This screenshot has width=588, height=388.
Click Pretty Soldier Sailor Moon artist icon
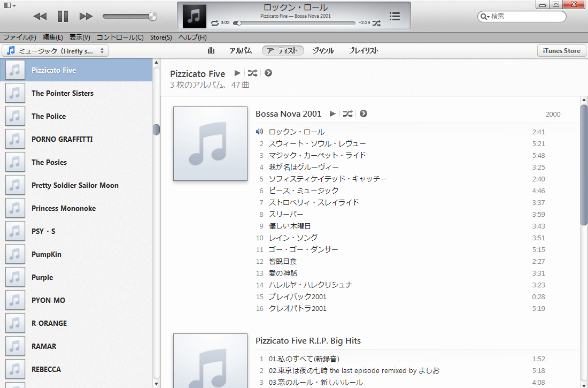click(x=15, y=185)
